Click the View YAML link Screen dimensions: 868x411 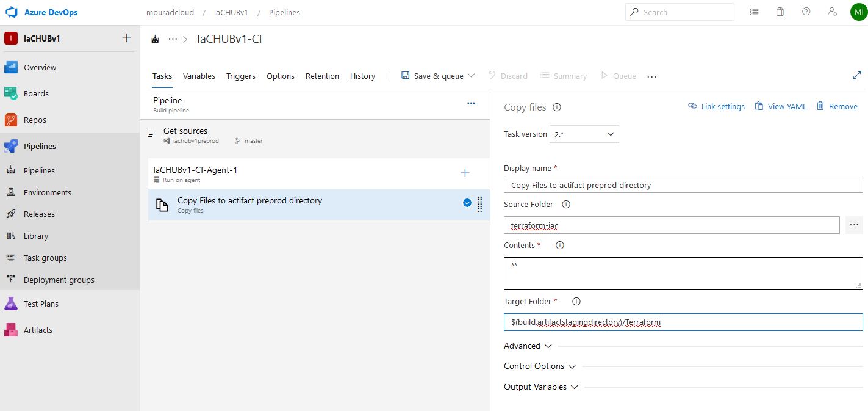780,106
